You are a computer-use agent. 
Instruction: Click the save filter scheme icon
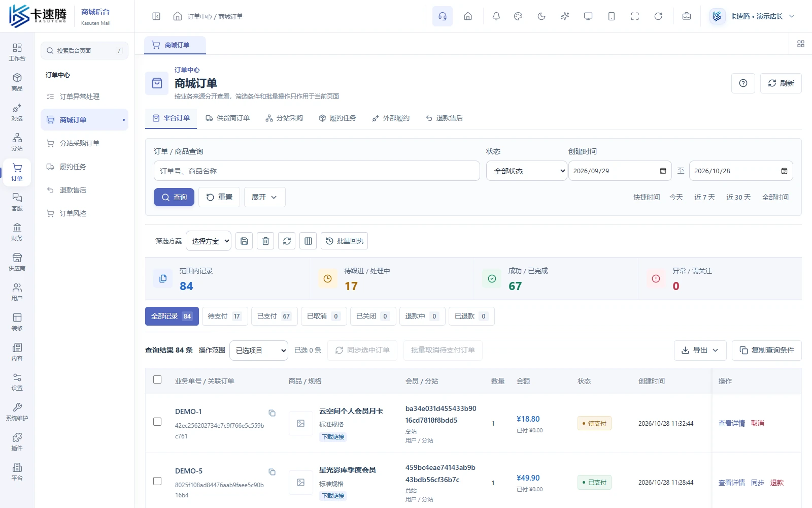[x=244, y=241]
